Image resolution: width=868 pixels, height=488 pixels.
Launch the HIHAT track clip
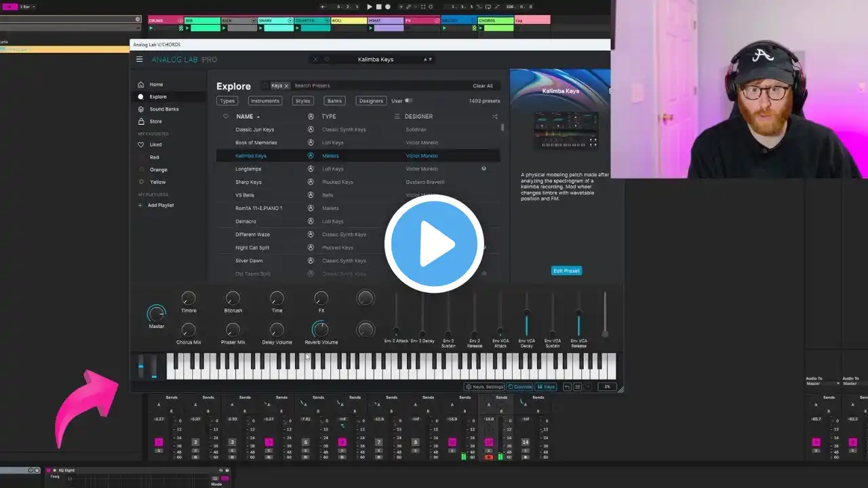point(372,28)
